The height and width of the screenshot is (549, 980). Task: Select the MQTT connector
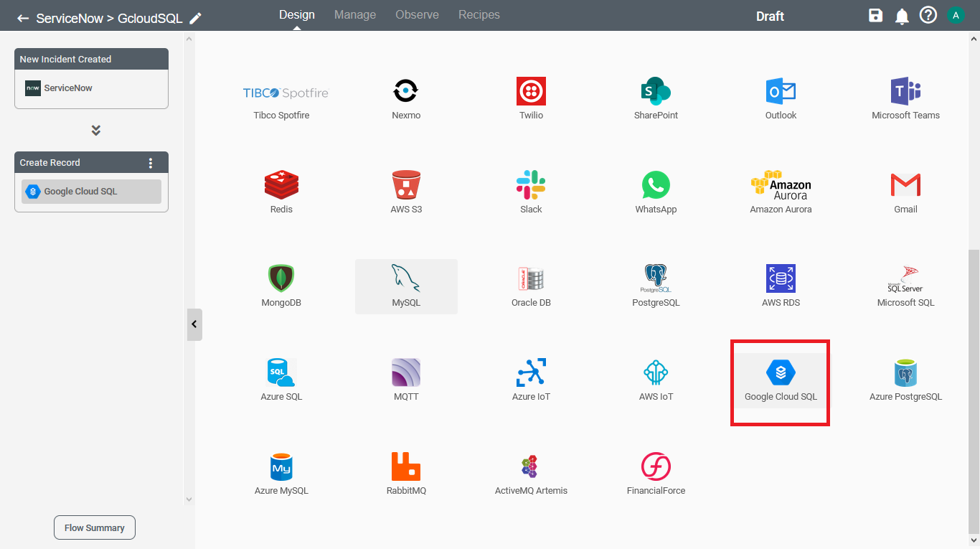point(406,380)
